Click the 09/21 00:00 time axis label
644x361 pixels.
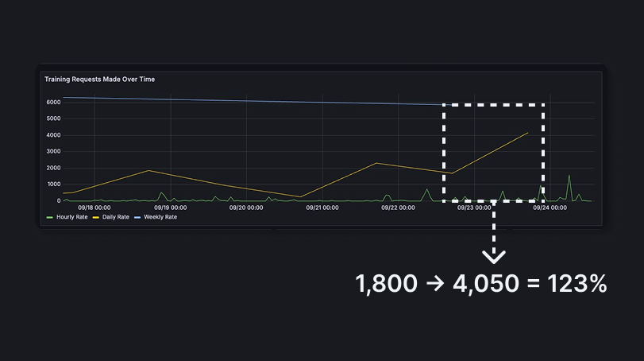pos(322,208)
